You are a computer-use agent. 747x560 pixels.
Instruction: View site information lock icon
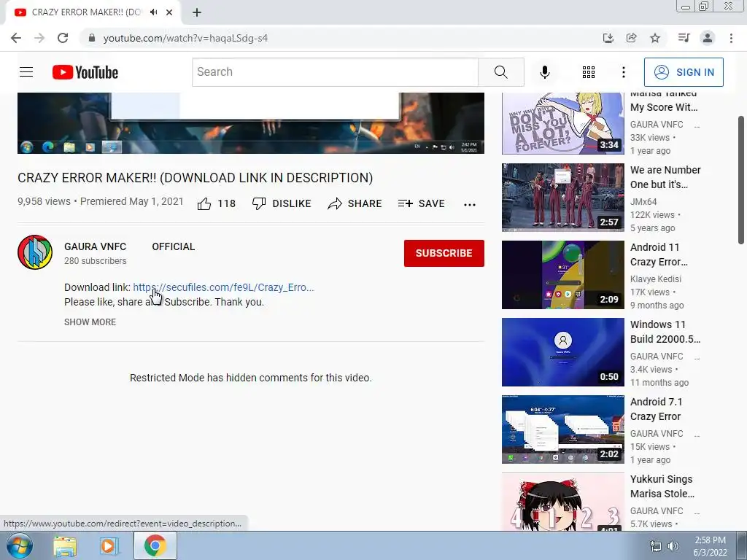92,38
